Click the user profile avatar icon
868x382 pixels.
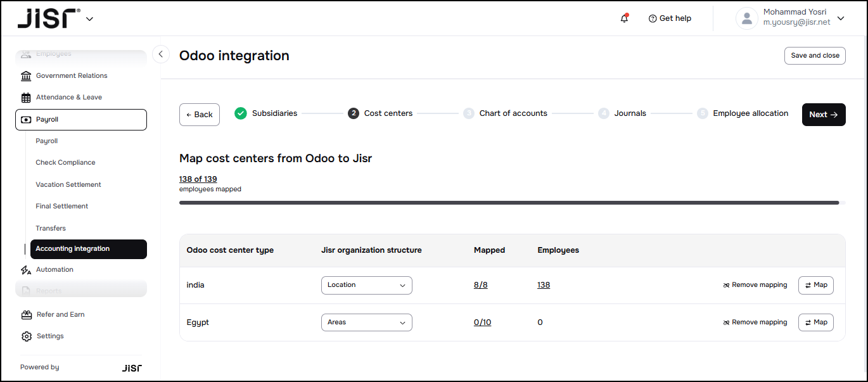746,18
